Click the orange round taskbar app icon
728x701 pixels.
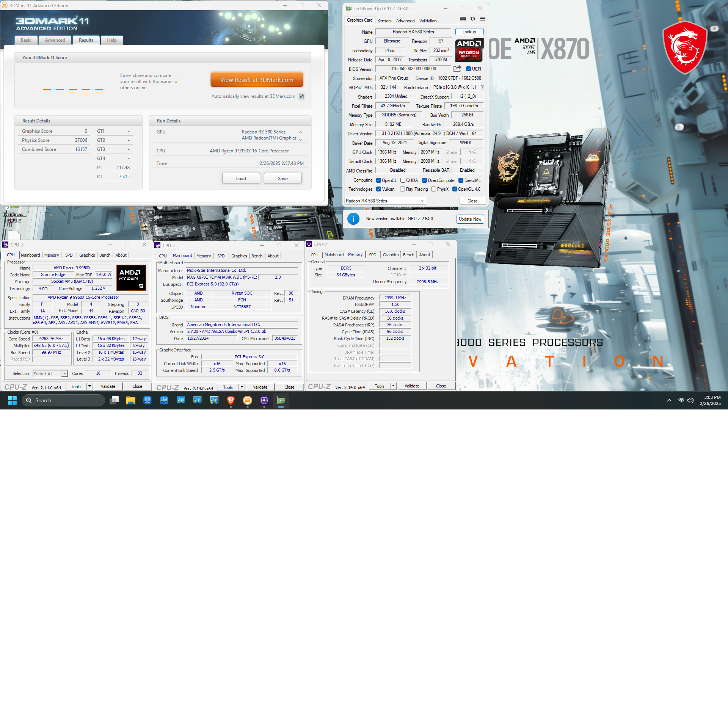pyautogui.click(x=248, y=400)
